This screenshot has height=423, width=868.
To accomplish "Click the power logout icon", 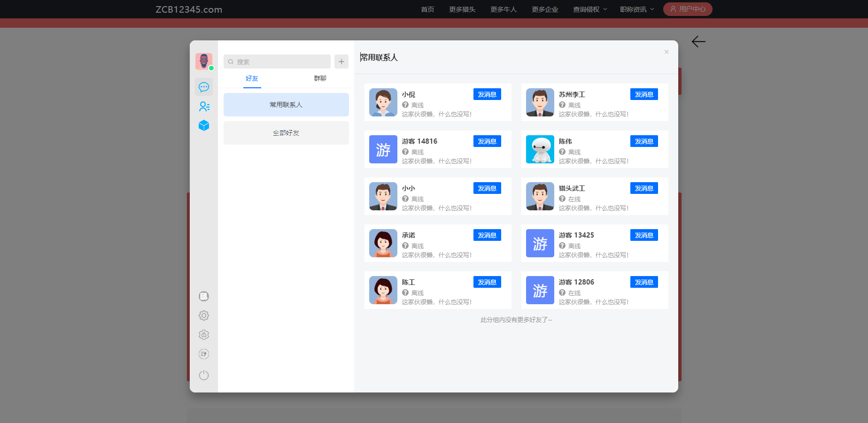I will [204, 375].
